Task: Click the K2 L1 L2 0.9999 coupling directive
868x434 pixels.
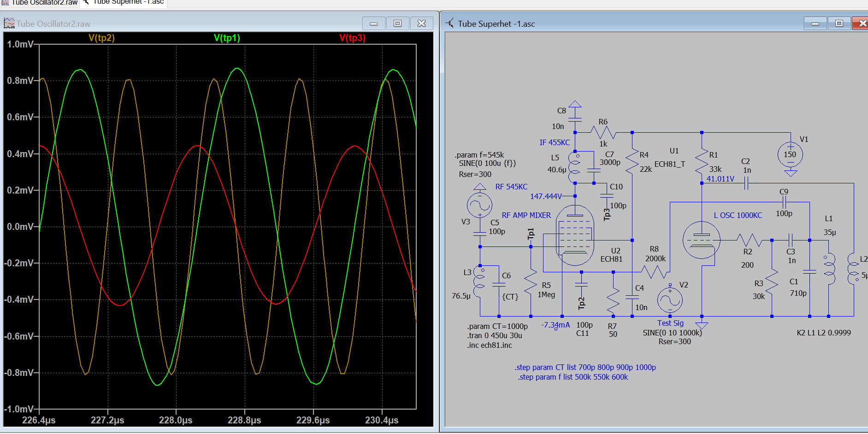Action: point(824,333)
